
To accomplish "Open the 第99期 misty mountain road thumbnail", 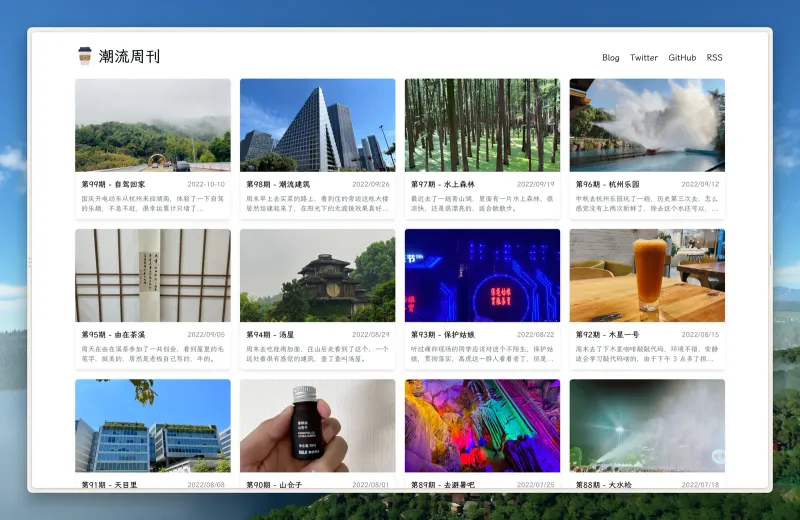I will 152,125.
